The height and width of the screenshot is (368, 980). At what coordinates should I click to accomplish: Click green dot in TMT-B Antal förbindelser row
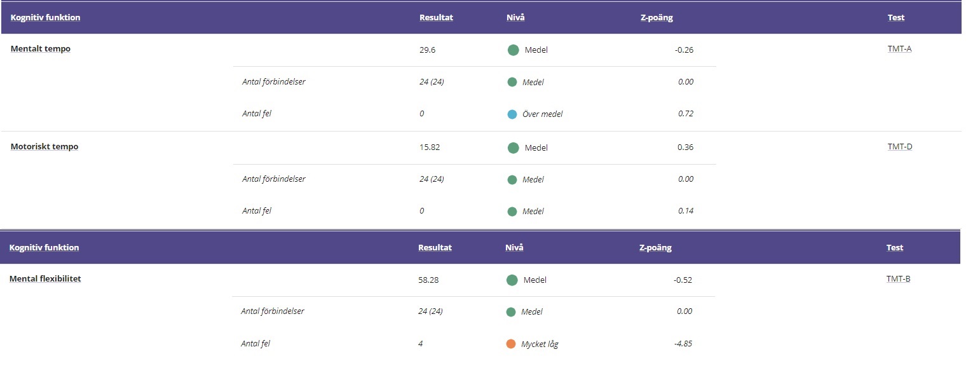pyautogui.click(x=511, y=312)
